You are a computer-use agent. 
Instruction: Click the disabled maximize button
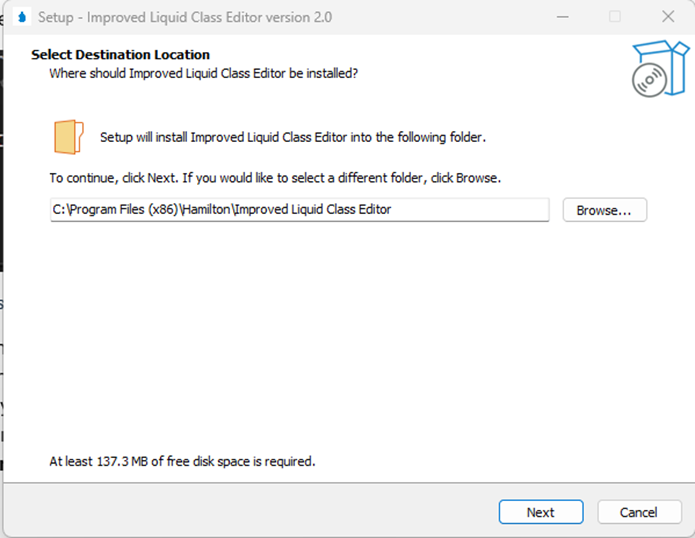(615, 17)
